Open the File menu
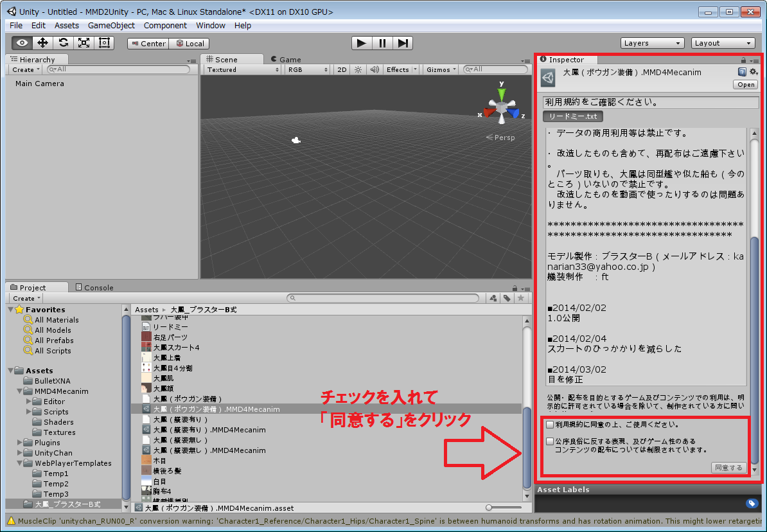This screenshot has height=532, width=767. tap(16, 26)
